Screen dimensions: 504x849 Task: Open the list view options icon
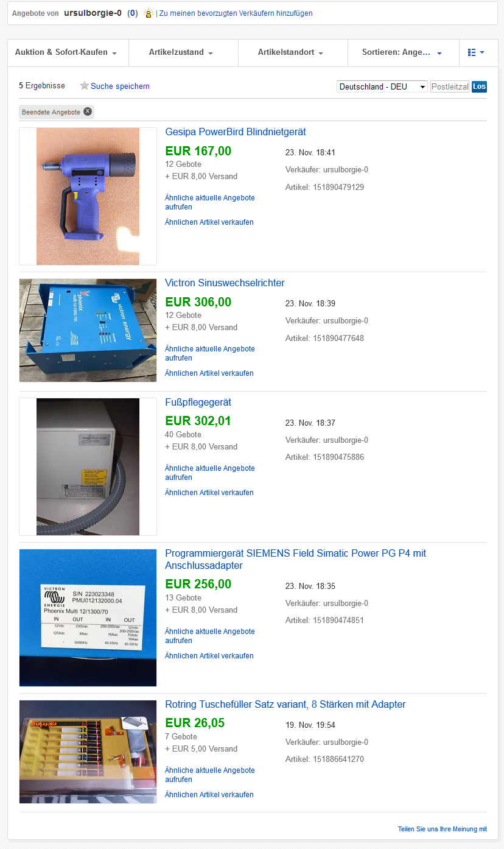[x=476, y=52]
